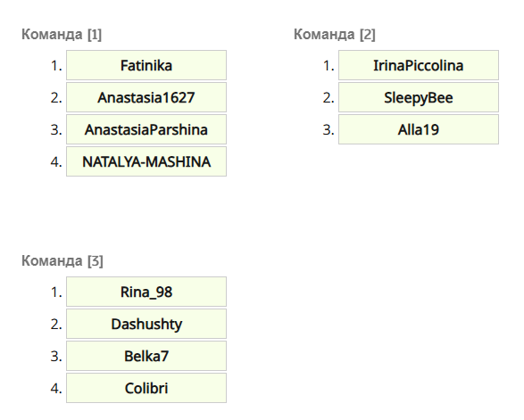Open the Colibri player entry

(x=146, y=388)
